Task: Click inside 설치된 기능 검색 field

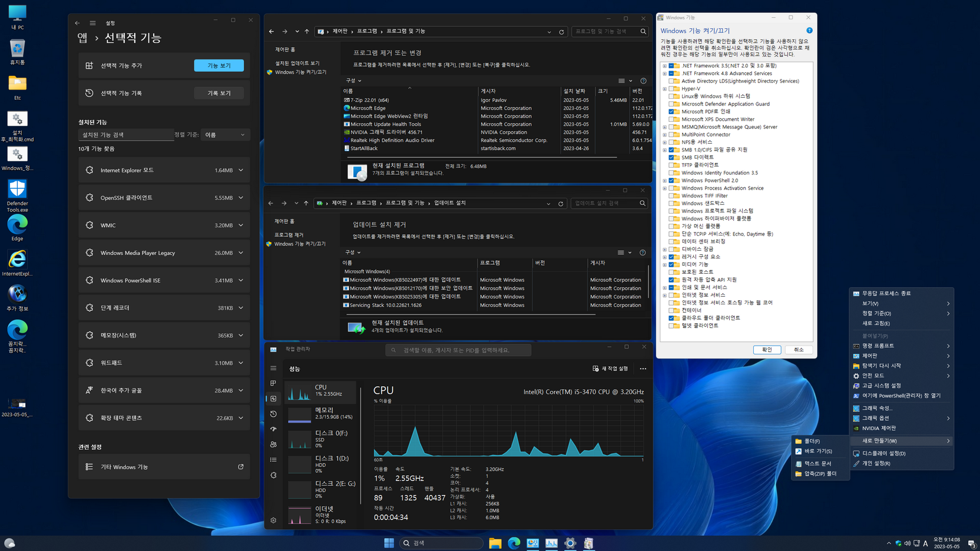Action: coord(126,135)
